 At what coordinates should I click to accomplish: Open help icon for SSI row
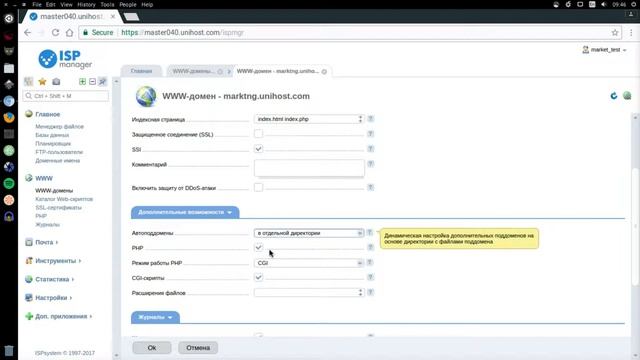click(371, 149)
